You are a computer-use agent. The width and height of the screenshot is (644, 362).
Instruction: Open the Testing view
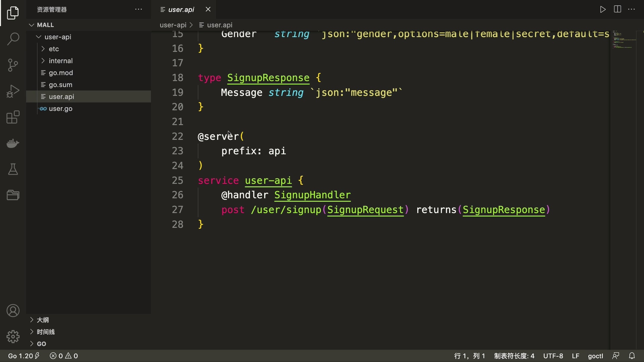[x=13, y=169]
